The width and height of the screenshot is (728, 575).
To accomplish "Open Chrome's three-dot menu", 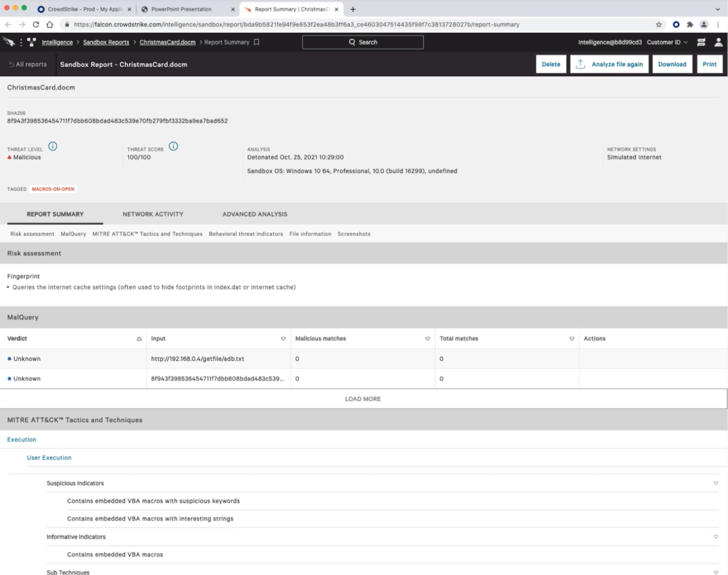I will pos(718,24).
